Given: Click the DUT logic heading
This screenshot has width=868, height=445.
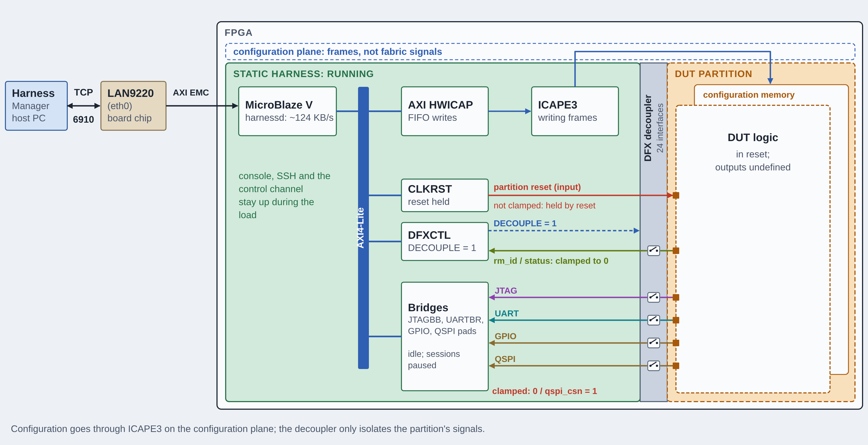Looking at the screenshot, I should click(753, 138).
